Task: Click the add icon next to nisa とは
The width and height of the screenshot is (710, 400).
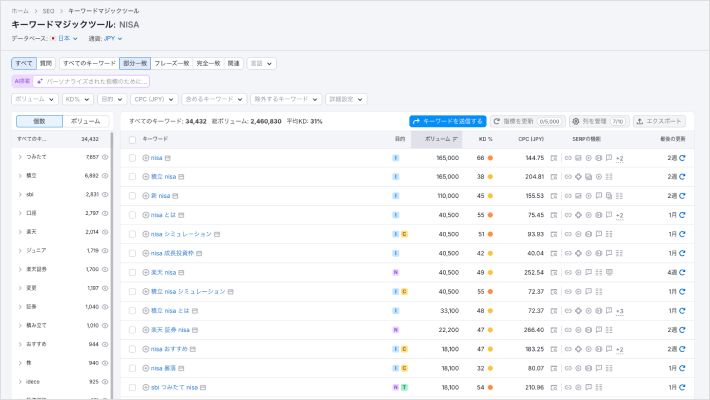Action: pyautogui.click(x=146, y=215)
